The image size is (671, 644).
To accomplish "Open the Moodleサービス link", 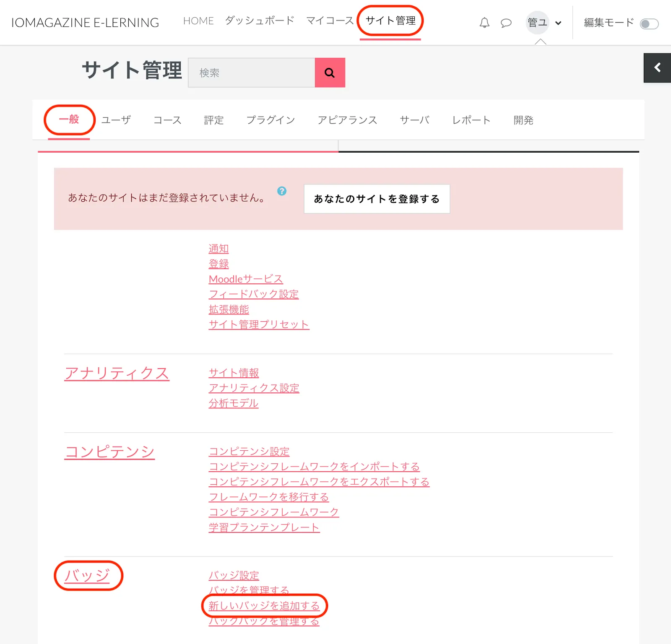I will click(246, 279).
